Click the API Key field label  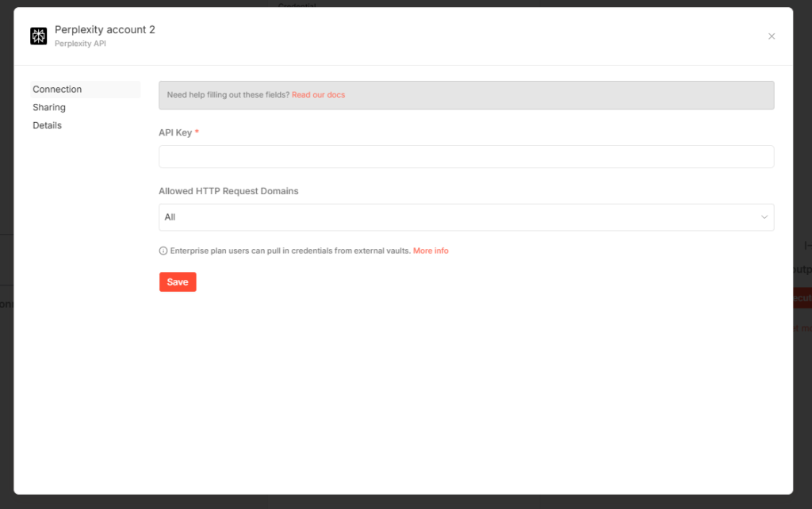tap(175, 132)
